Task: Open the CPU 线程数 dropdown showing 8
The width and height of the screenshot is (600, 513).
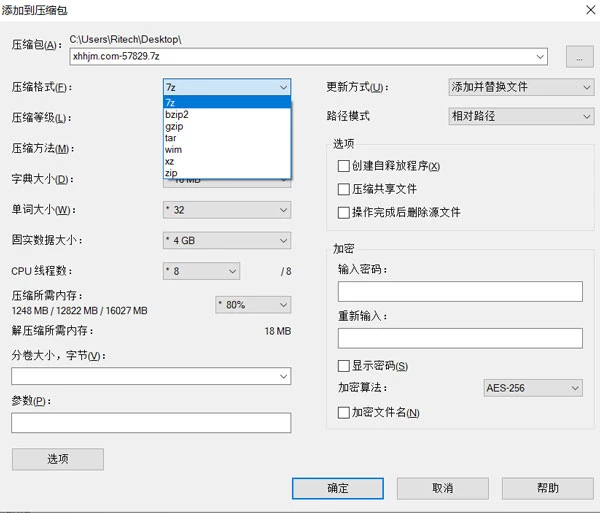Action: pyautogui.click(x=201, y=271)
